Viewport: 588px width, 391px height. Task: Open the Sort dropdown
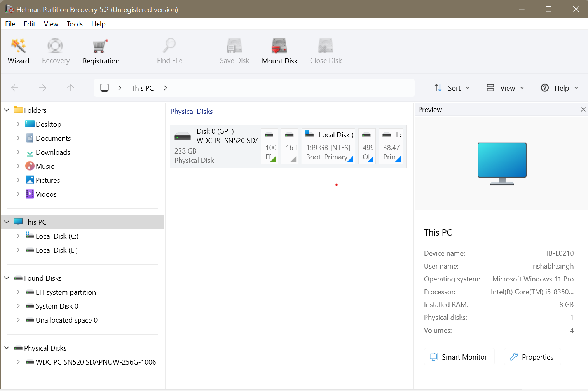click(x=452, y=88)
